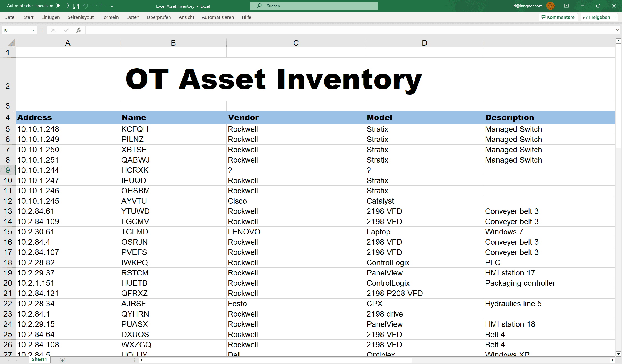Click the Insert Function fx icon

click(79, 30)
